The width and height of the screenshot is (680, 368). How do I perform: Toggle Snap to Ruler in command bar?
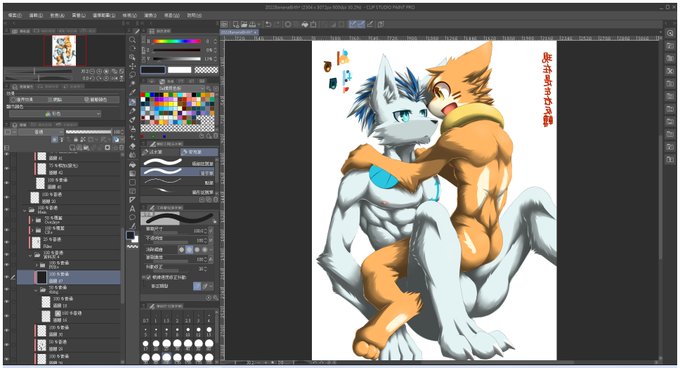[353, 24]
